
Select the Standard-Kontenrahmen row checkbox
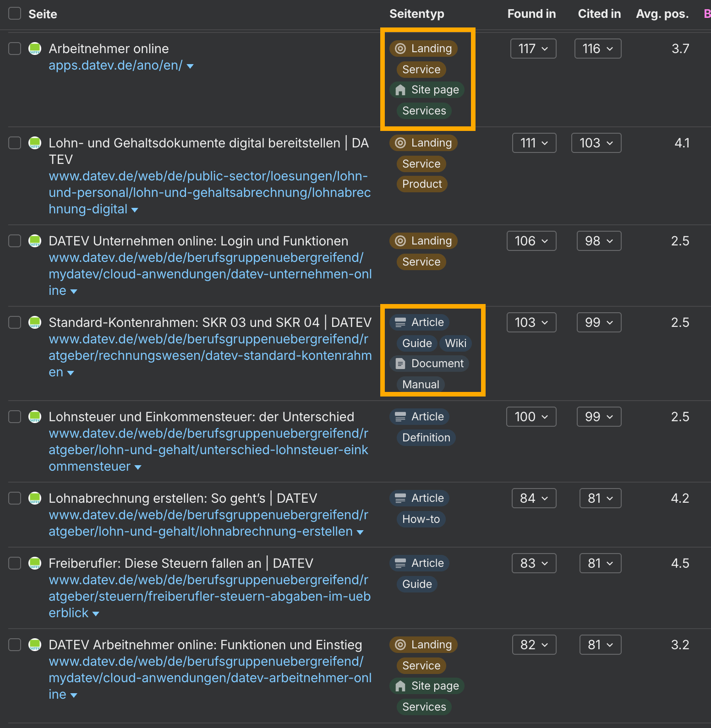pos(15,322)
